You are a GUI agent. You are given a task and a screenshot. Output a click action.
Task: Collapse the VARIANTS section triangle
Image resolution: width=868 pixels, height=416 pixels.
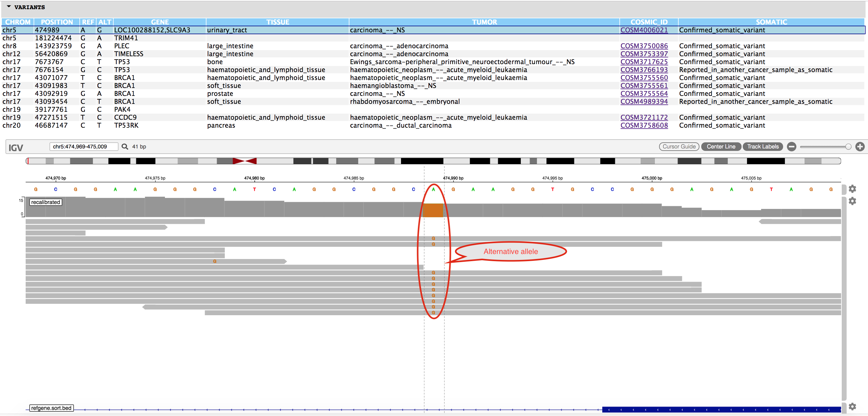tap(9, 7)
